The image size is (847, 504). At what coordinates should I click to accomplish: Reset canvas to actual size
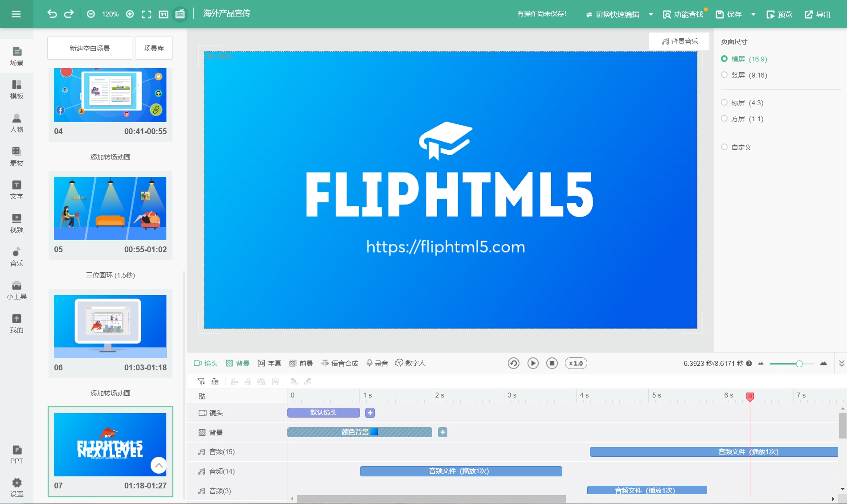pyautogui.click(x=164, y=14)
